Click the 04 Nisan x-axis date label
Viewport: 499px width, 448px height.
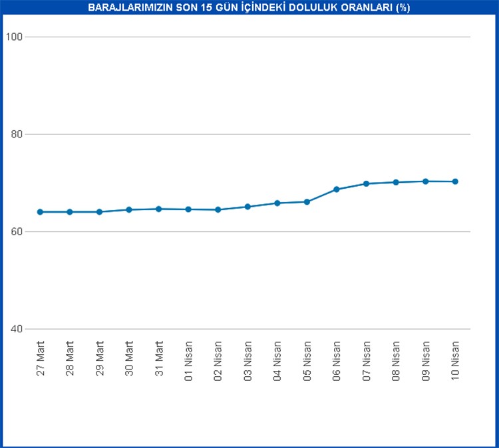click(x=277, y=360)
